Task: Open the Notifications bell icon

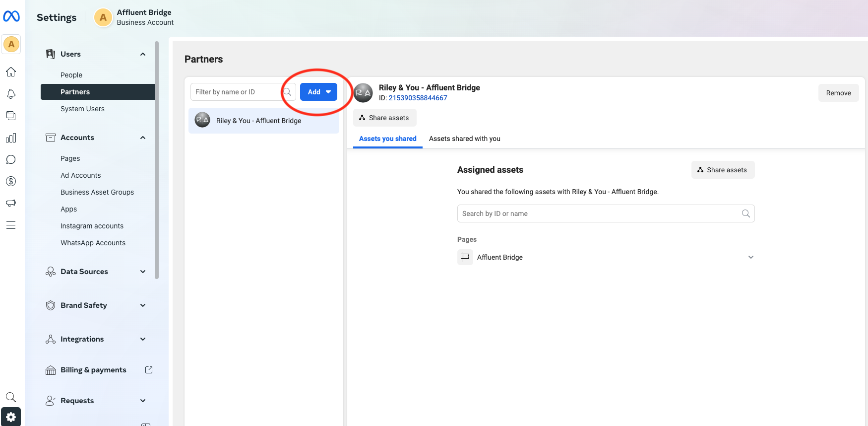Action: pyautogui.click(x=11, y=94)
